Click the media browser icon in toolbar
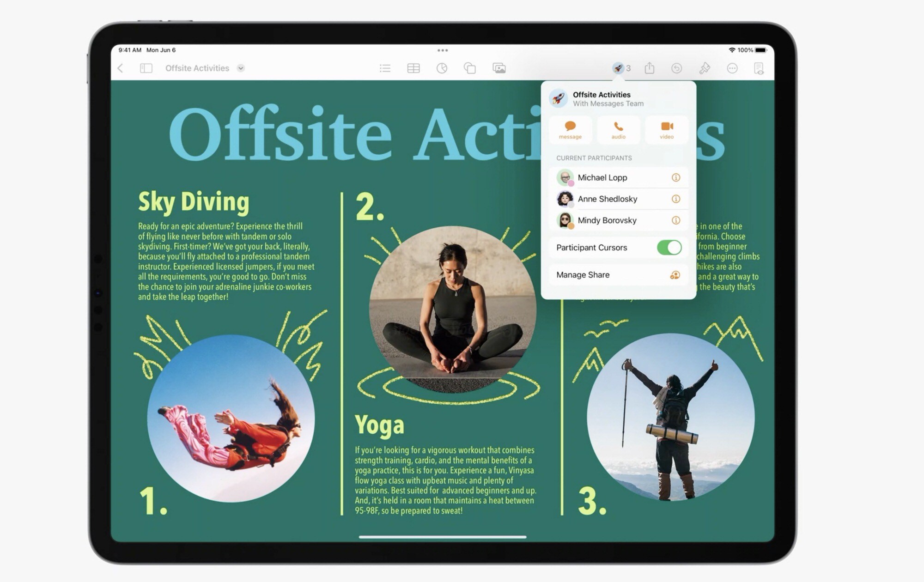The width and height of the screenshot is (924, 582). tap(499, 68)
